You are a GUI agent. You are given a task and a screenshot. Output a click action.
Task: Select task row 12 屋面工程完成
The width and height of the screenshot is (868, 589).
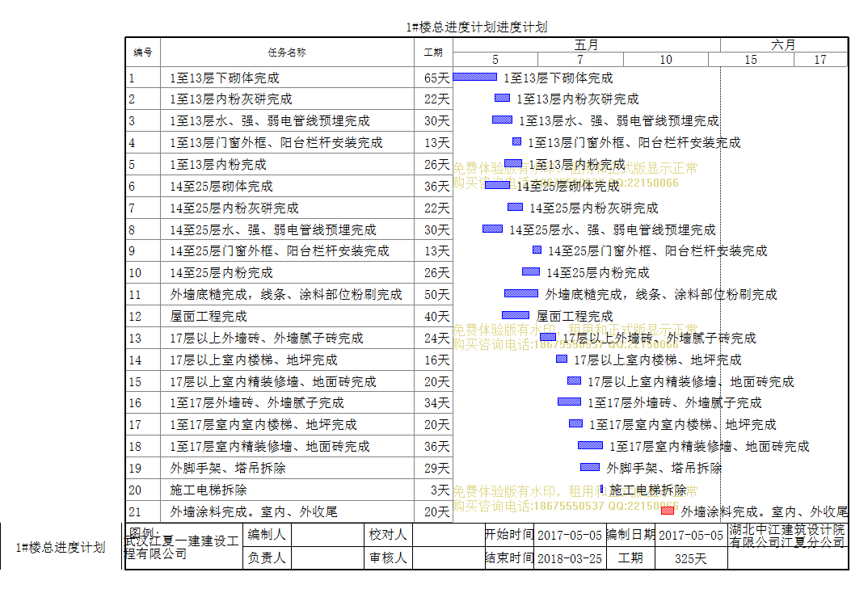tap(287, 316)
